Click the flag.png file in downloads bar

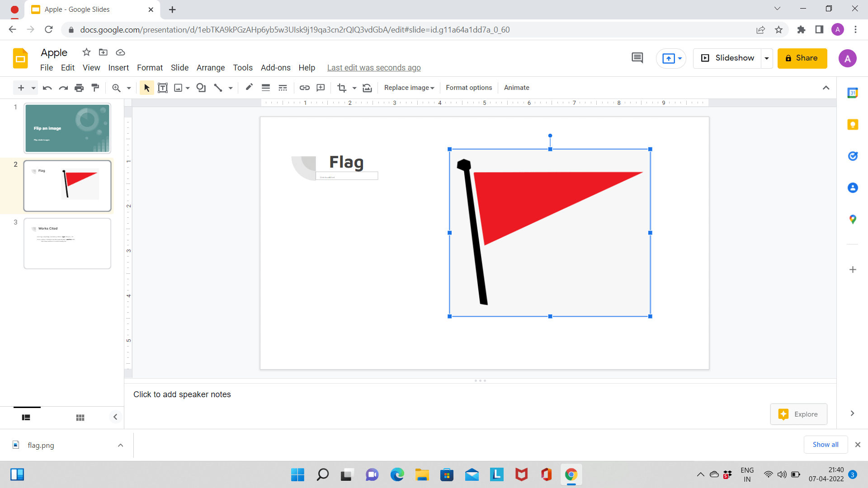41,445
